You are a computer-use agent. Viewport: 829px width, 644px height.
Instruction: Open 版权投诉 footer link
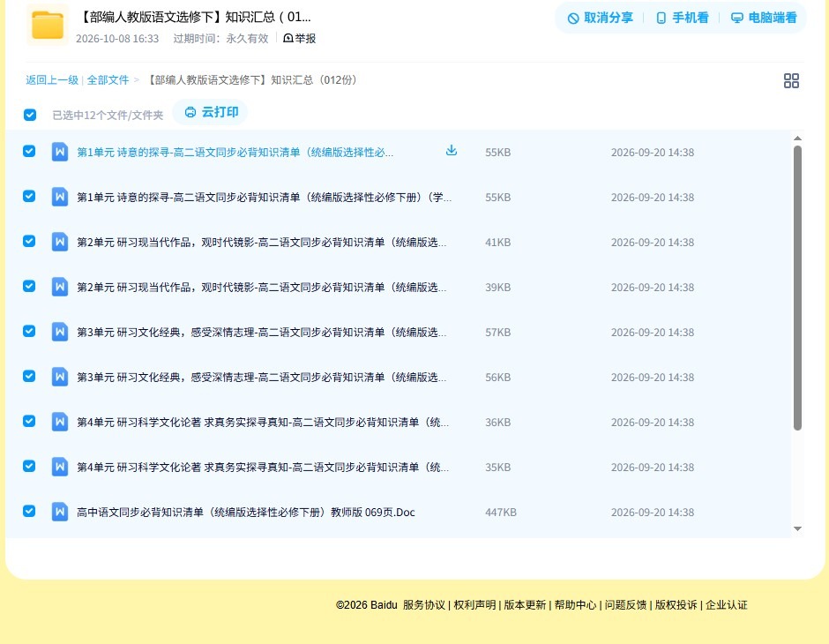(676, 604)
